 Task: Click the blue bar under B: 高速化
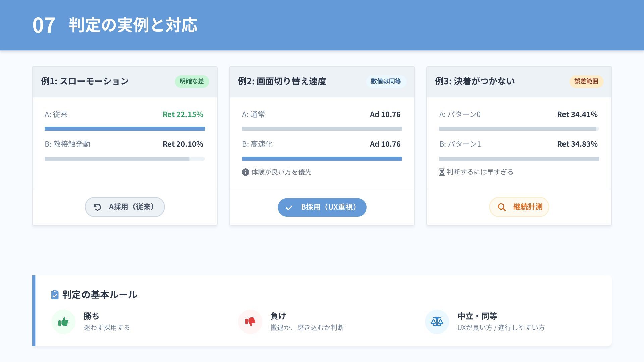(x=322, y=159)
